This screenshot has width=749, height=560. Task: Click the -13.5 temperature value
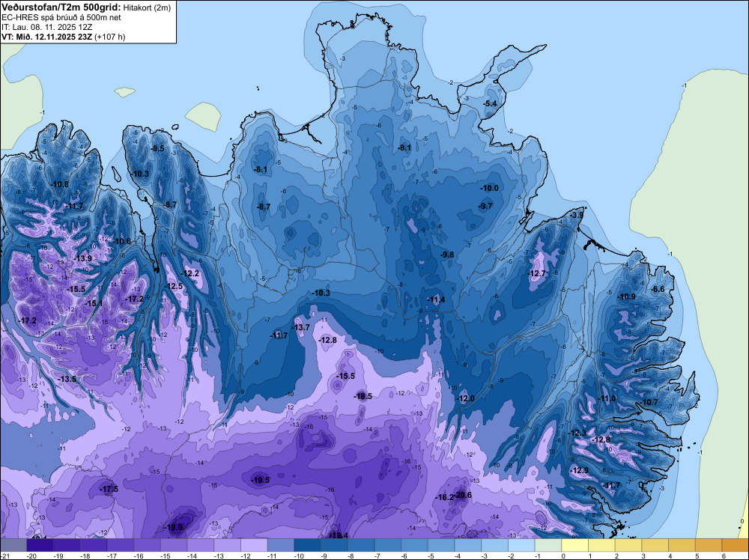pos(67,379)
